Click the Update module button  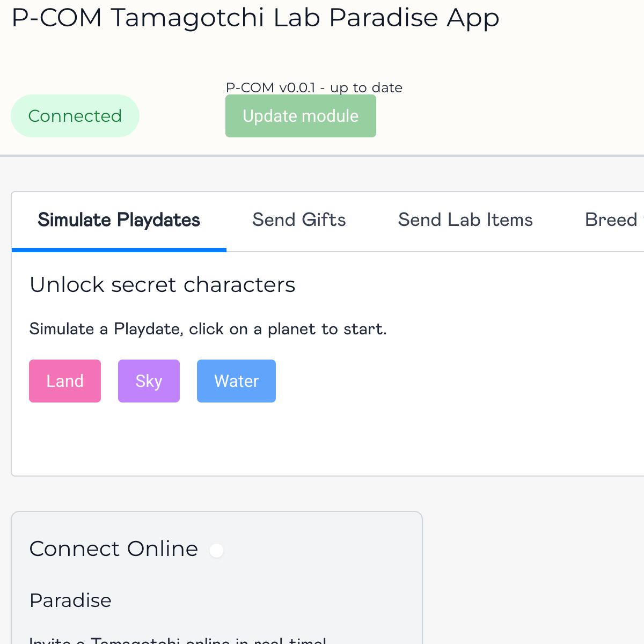point(301,116)
